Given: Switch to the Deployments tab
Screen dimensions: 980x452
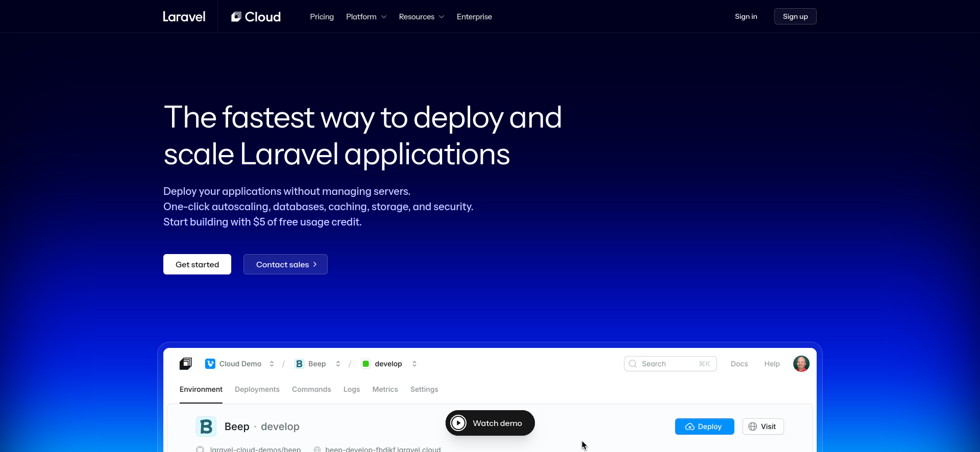Looking at the screenshot, I should click(257, 389).
